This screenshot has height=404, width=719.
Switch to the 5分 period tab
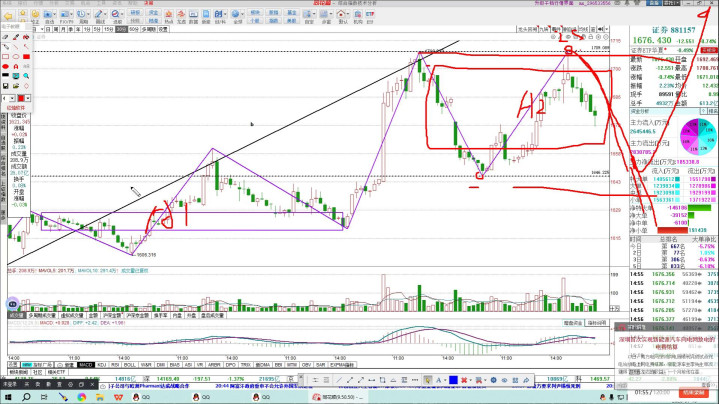(x=98, y=29)
